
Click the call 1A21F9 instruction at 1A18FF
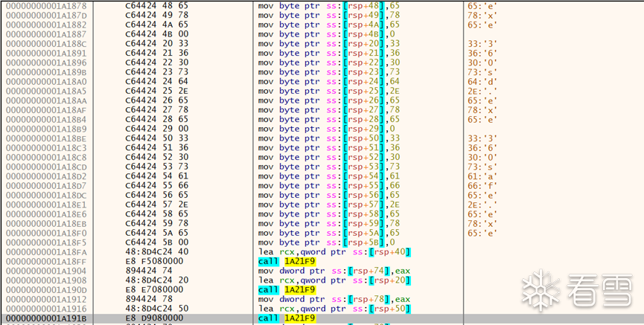tap(287, 261)
